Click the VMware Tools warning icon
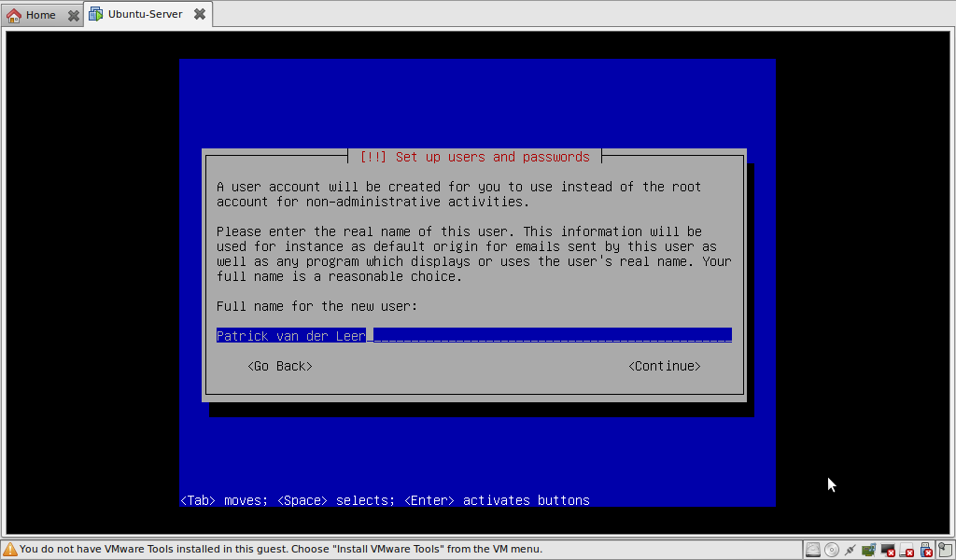The image size is (956, 560). point(9,549)
